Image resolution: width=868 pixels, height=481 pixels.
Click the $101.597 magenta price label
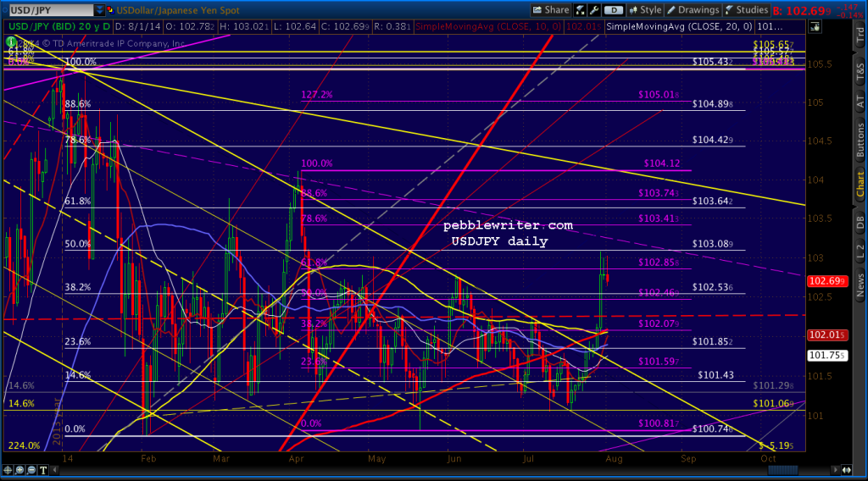point(659,362)
